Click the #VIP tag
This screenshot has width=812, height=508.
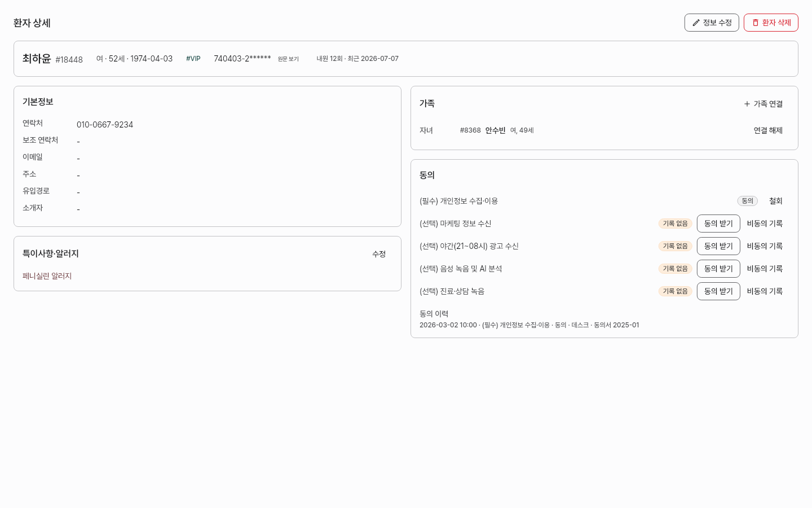coord(193,59)
